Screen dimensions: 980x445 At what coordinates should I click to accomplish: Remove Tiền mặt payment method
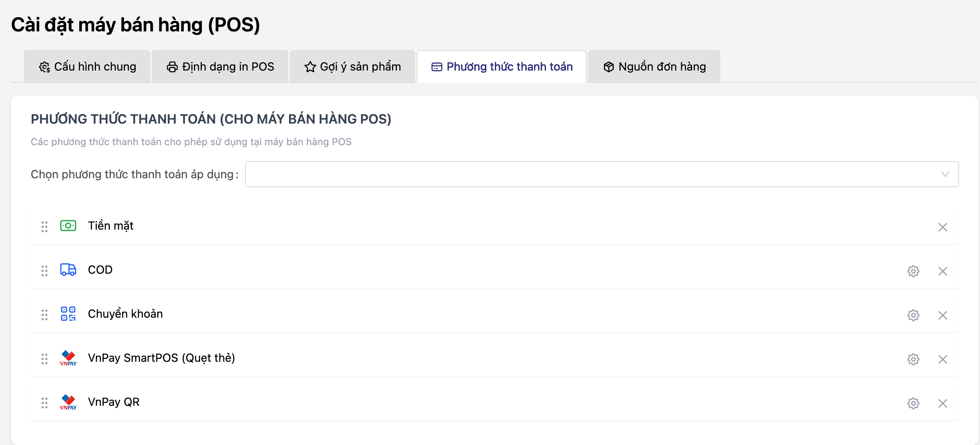(x=942, y=227)
